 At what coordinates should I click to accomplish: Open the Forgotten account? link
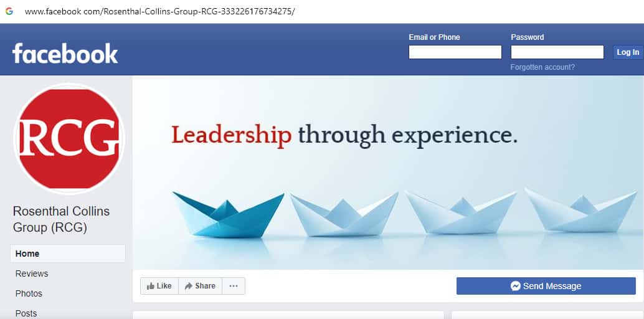click(542, 67)
